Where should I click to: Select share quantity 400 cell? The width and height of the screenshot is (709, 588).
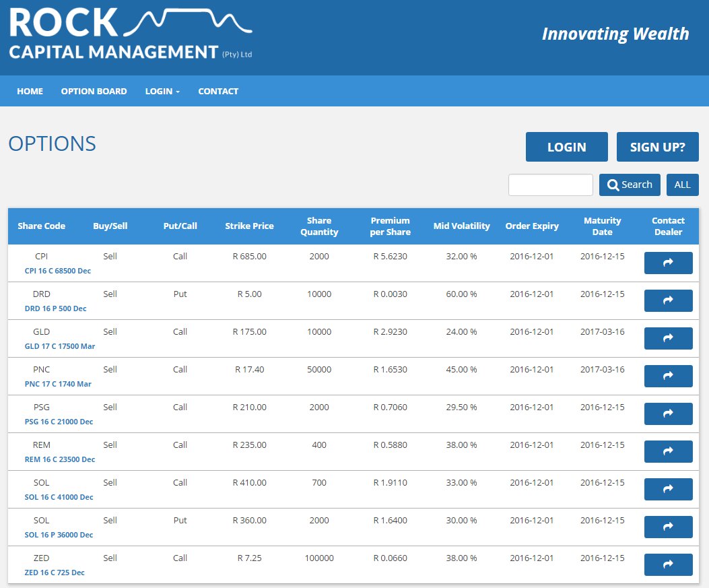[x=319, y=445]
